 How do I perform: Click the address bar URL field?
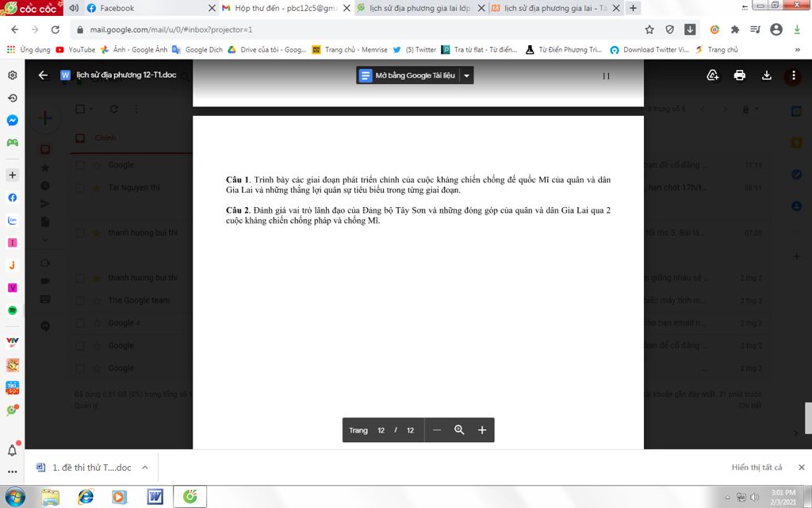(x=358, y=29)
